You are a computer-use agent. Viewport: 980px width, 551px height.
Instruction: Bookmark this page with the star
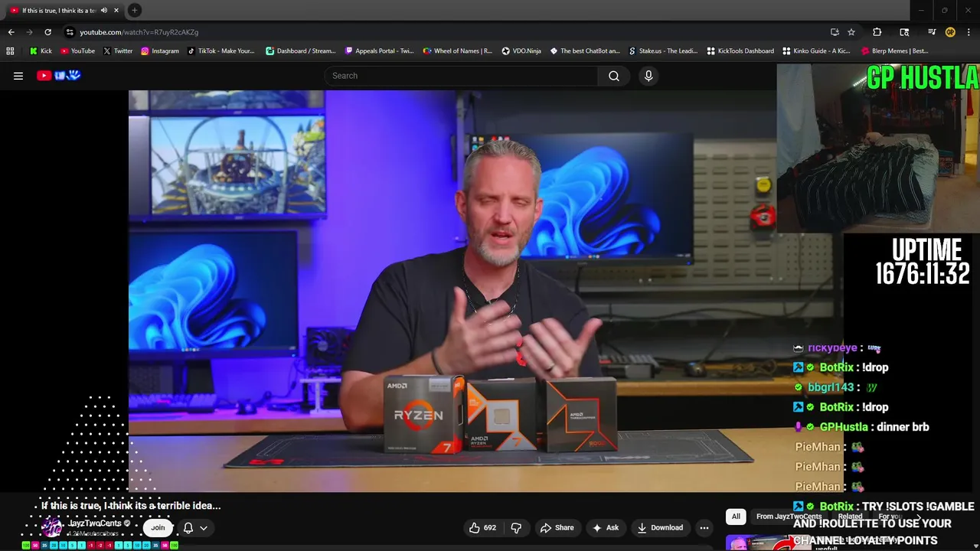851,32
